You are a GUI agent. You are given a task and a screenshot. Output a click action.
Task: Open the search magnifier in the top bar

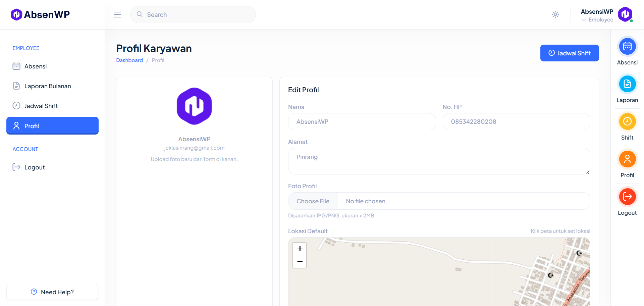[x=139, y=14]
